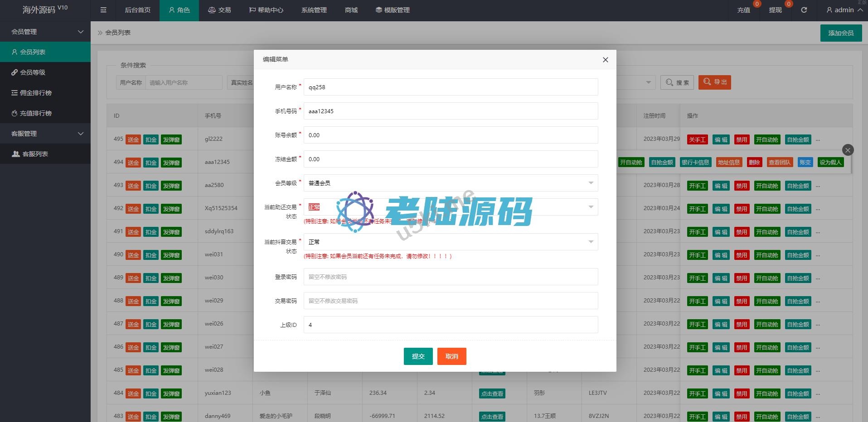The height and width of the screenshot is (422, 868).
Task: Open the admin user menu
Action: click(x=844, y=10)
